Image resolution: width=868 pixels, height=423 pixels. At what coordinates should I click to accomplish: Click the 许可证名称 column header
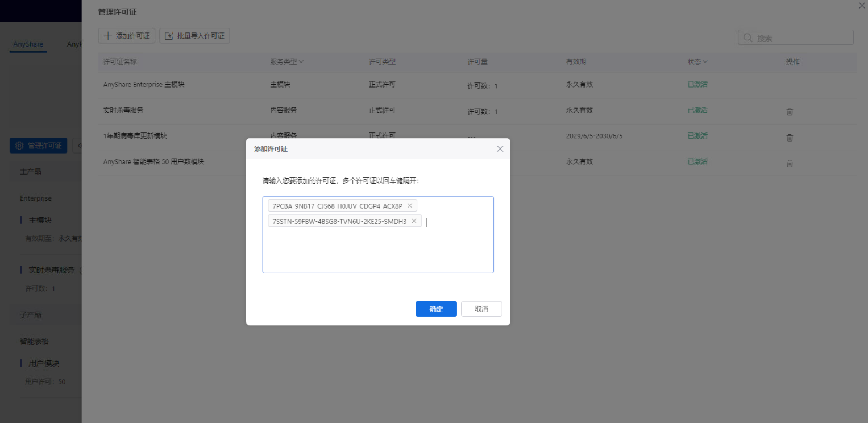pyautogui.click(x=120, y=61)
